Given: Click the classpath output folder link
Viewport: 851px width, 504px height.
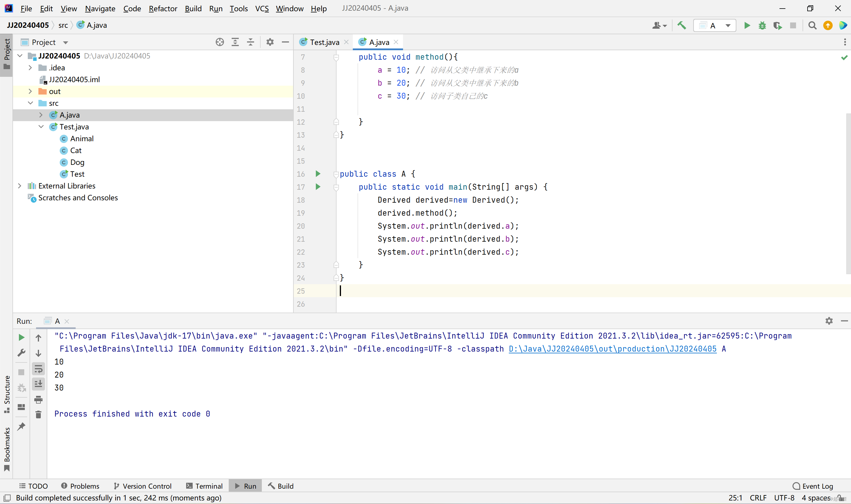Looking at the screenshot, I should [x=612, y=349].
